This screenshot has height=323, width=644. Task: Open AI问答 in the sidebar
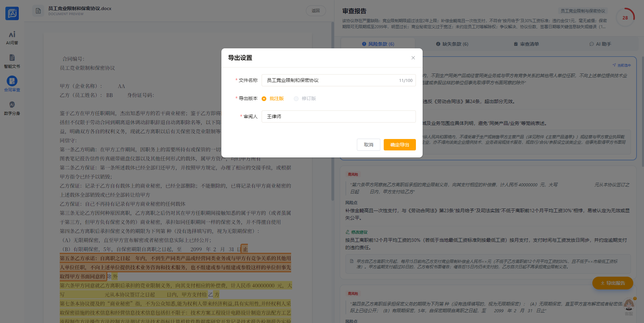(12, 38)
